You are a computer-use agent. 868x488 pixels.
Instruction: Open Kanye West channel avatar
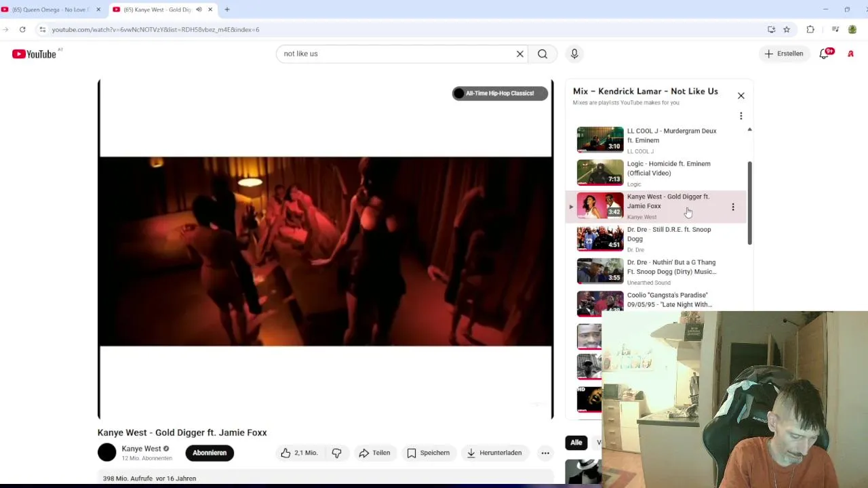(107, 453)
